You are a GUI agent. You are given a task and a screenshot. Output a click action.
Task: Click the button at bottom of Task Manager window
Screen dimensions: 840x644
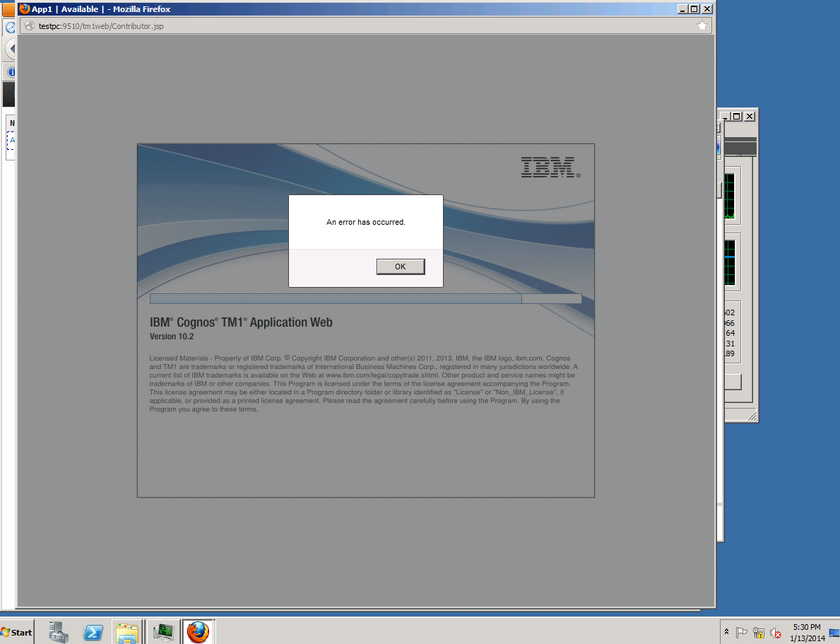[x=733, y=382]
